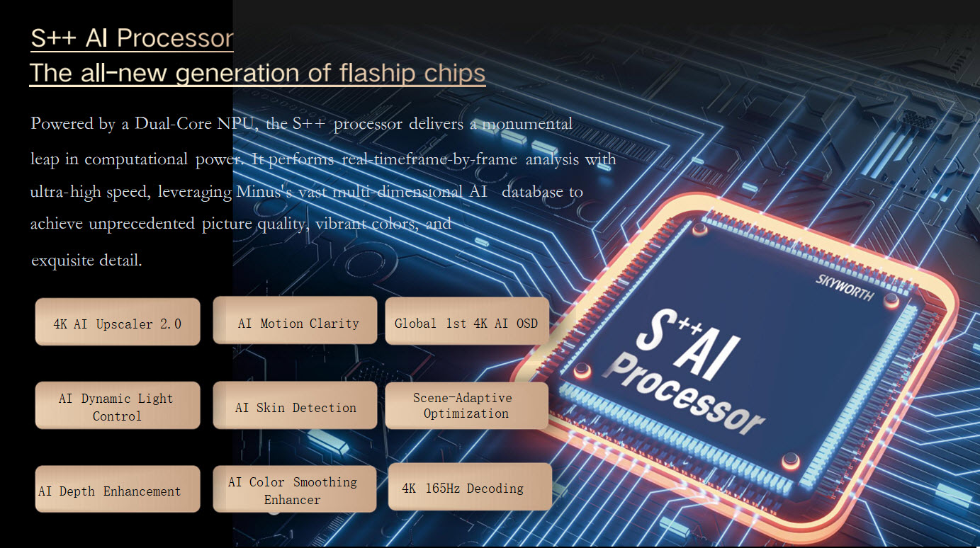The width and height of the screenshot is (980, 548).
Task: Choose the AI Skin Detection button
Action: [295, 407]
